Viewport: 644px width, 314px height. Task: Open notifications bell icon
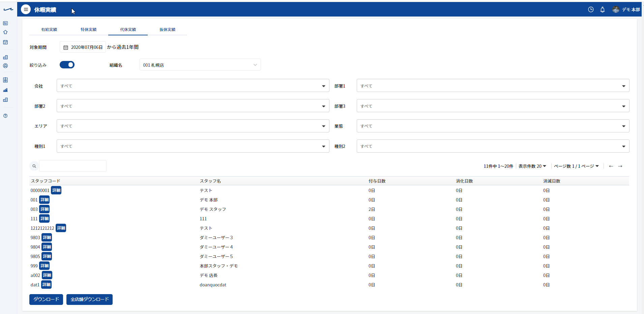pyautogui.click(x=603, y=9)
